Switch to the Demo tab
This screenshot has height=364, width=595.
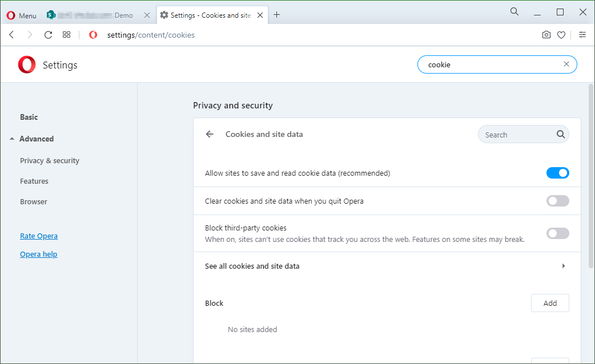point(97,15)
